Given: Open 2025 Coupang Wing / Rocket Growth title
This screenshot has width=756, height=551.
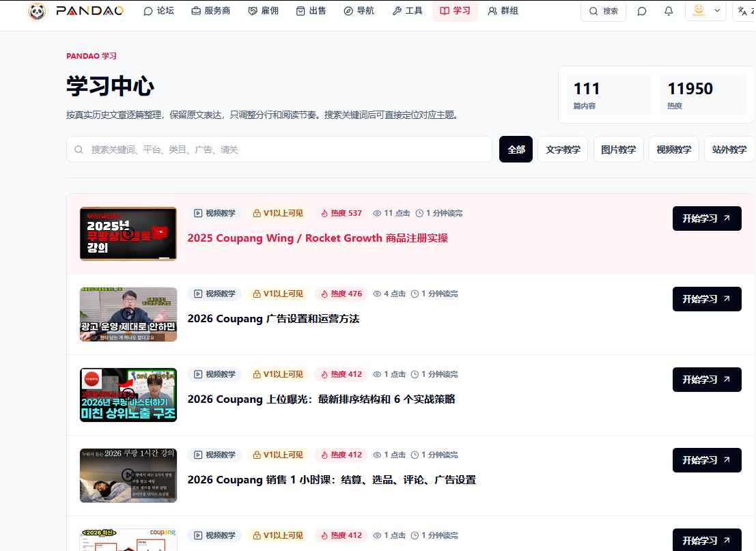Looking at the screenshot, I should [x=318, y=238].
